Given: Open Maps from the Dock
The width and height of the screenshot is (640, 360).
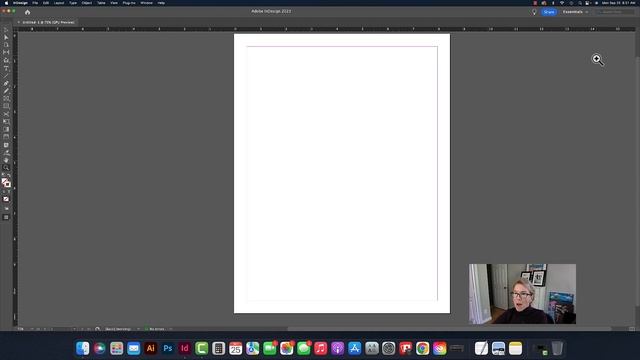Looking at the screenshot, I should point(253,348).
